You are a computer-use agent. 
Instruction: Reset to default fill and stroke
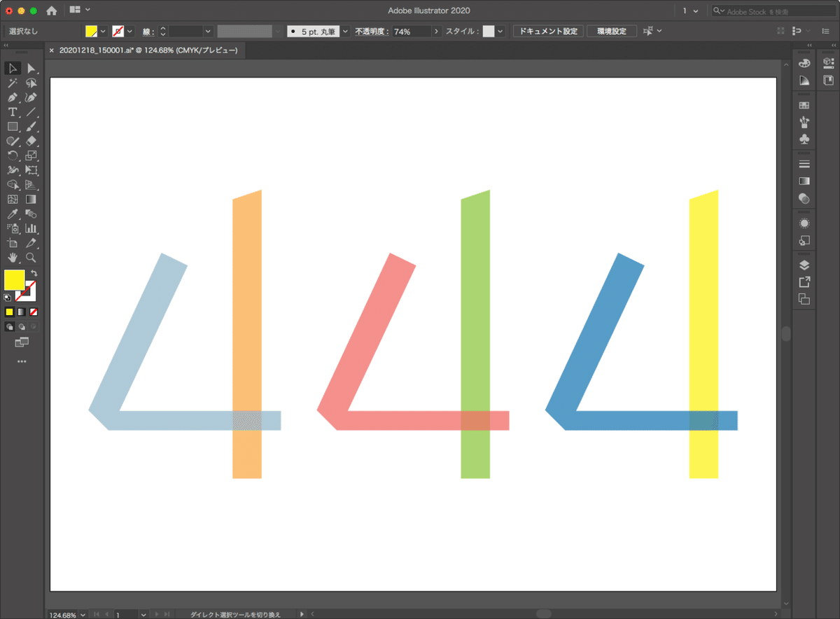tap(8, 297)
